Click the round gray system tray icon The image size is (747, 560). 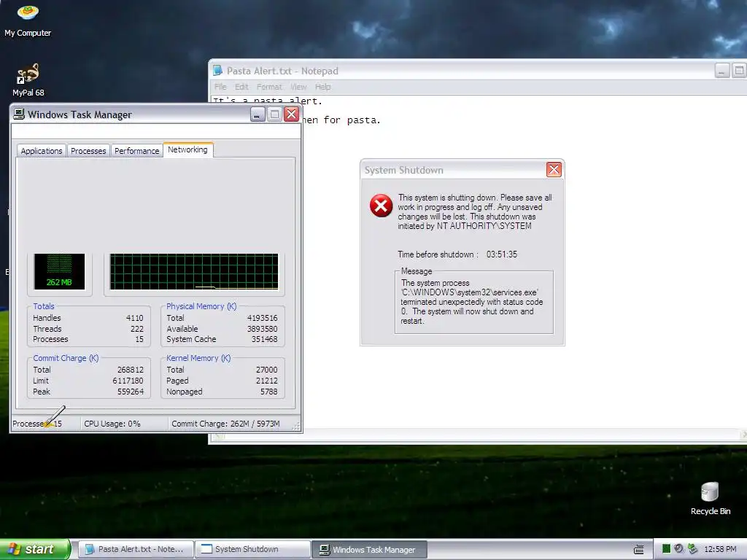[679, 549]
